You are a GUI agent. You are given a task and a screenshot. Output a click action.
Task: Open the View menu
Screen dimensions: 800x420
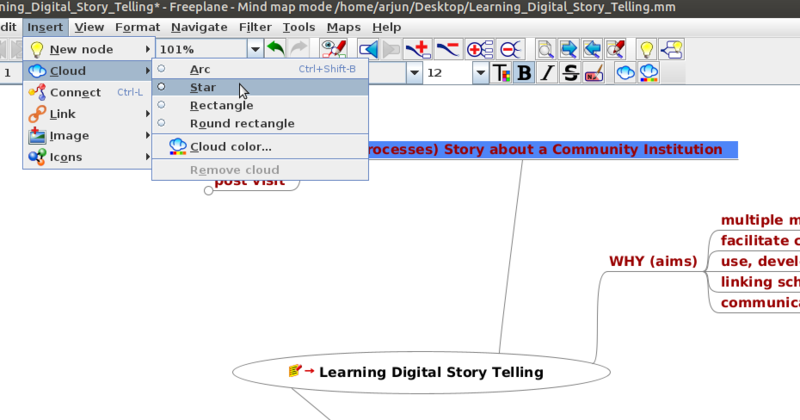pyautogui.click(x=89, y=27)
